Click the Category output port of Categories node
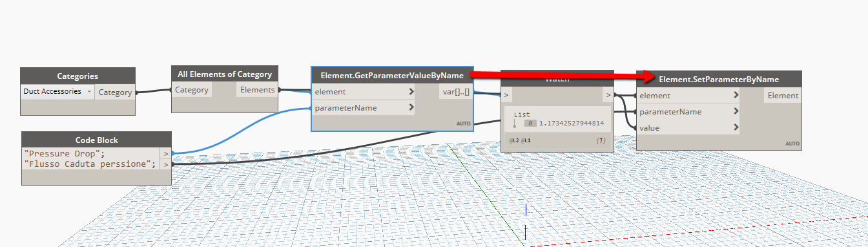This screenshot has height=247, width=868. pyautogui.click(x=115, y=92)
